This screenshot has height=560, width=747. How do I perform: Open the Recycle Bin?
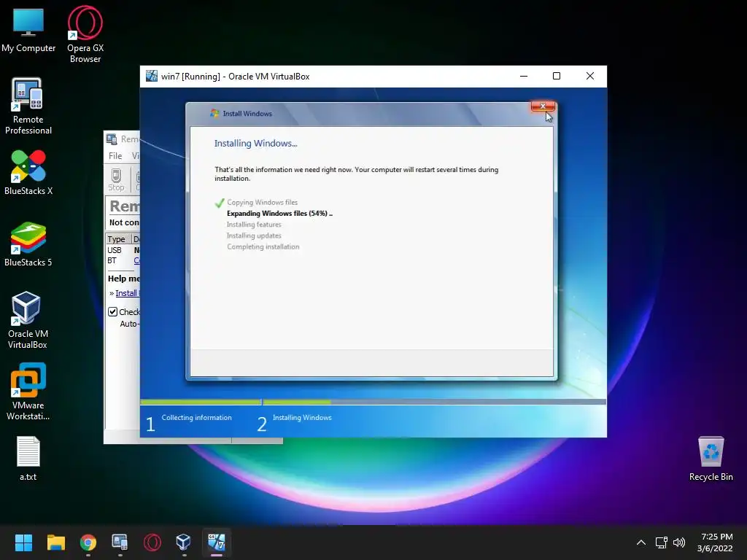(711, 458)
